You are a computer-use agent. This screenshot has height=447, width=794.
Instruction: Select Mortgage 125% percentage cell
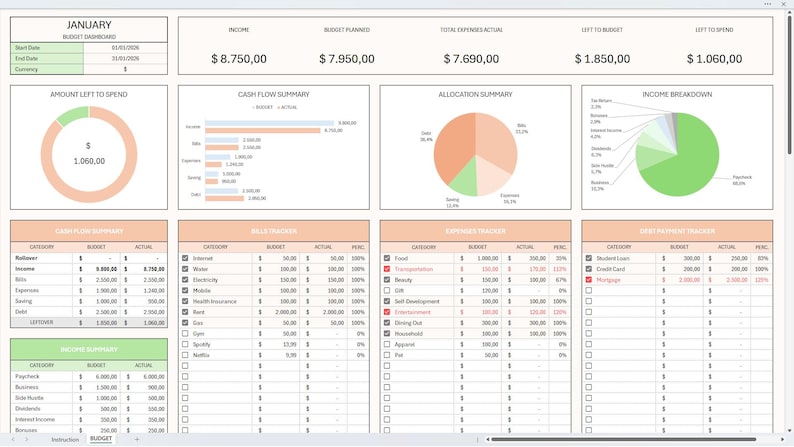(x=762, y=279)
